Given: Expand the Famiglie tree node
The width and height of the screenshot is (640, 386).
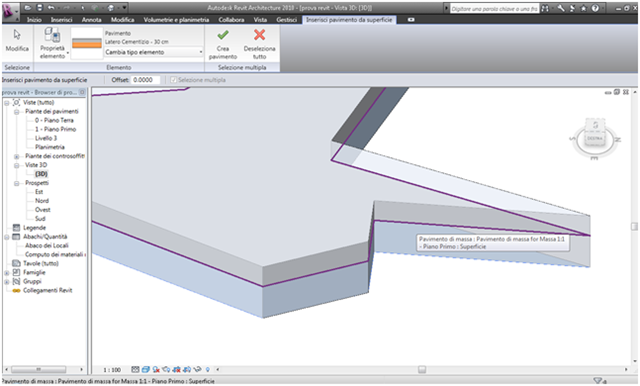Looking at the screenshot, I should (x=7, y=273).
